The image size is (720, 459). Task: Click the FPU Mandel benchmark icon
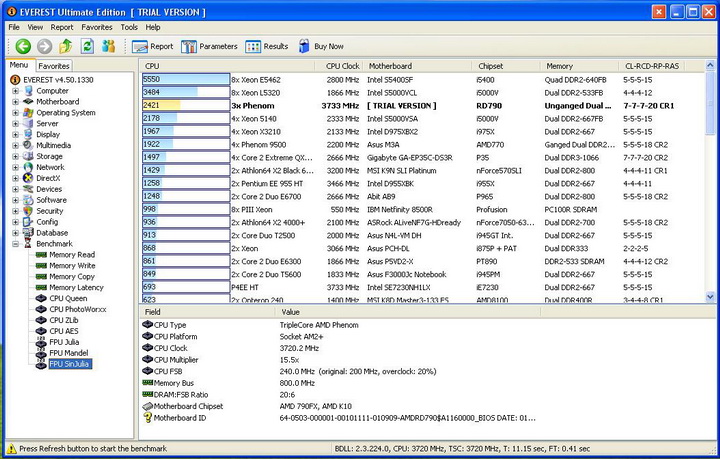[x=41, y=353]
